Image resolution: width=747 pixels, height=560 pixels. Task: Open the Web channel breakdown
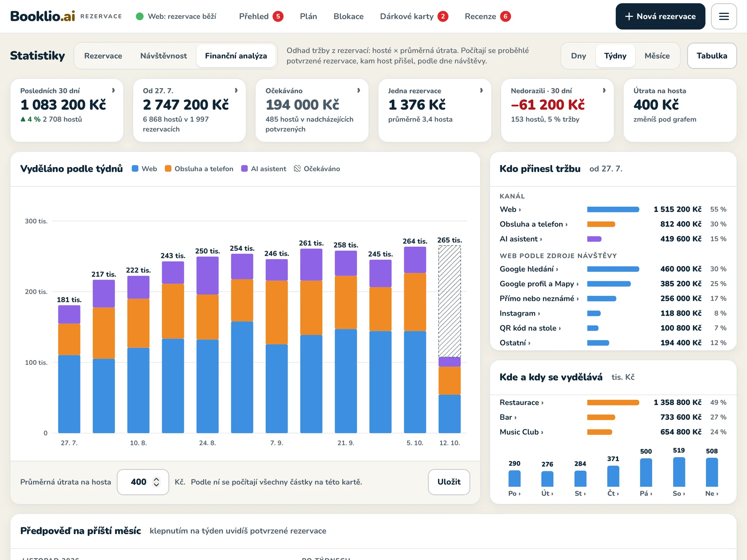pyautogui.click(x=613, y=209)
